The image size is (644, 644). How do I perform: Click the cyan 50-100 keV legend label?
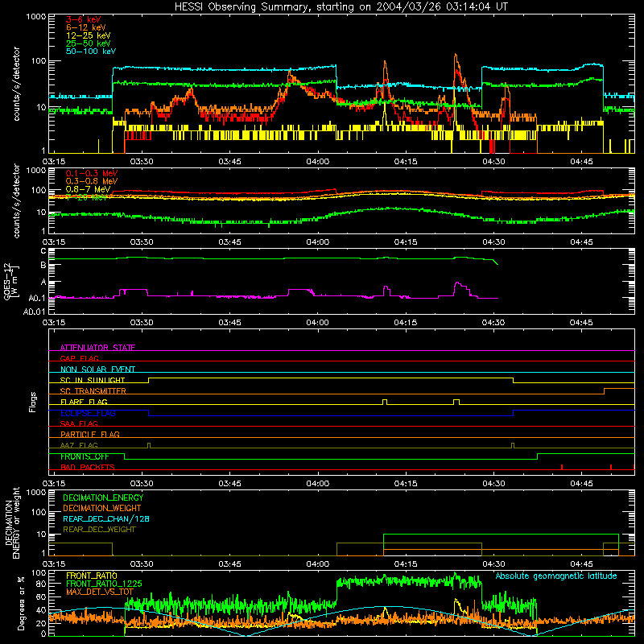[x=90, y=52]
